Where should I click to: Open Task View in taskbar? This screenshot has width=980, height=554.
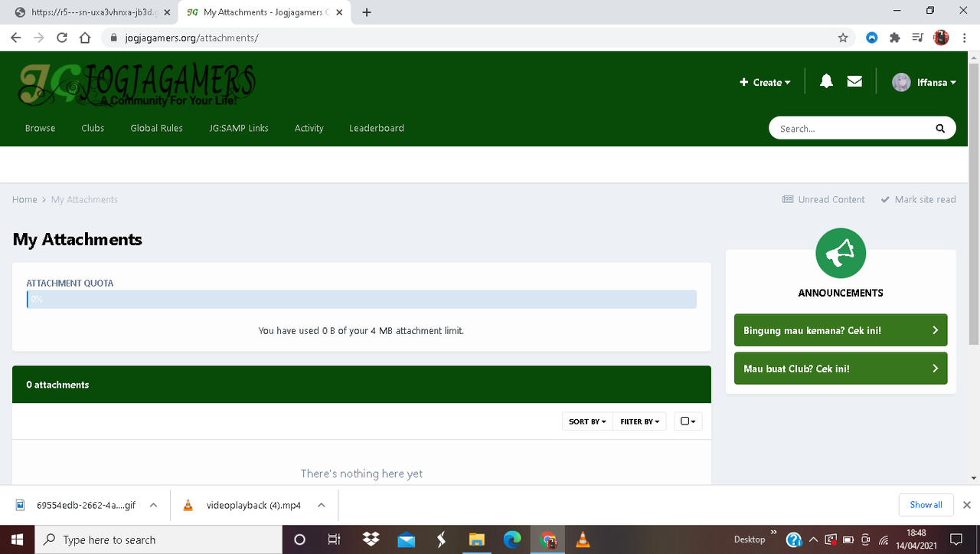[x=334, y=539]
